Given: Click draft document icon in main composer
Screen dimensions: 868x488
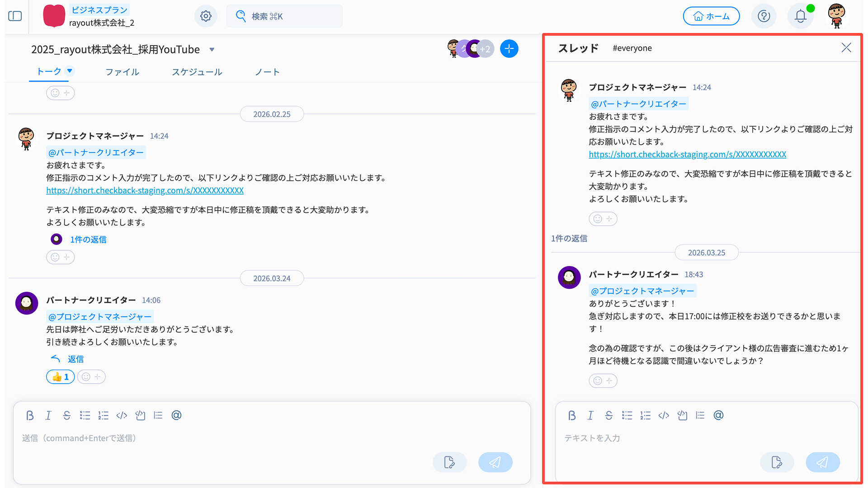Looking at the screenshot, I should pyautogui.click(x=449, y=462).
